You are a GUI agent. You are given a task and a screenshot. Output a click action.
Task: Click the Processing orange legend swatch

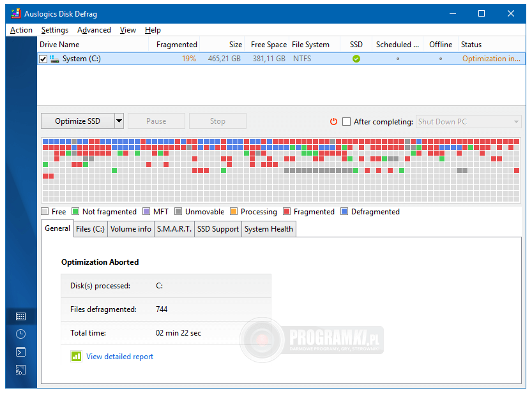point(234,211)
